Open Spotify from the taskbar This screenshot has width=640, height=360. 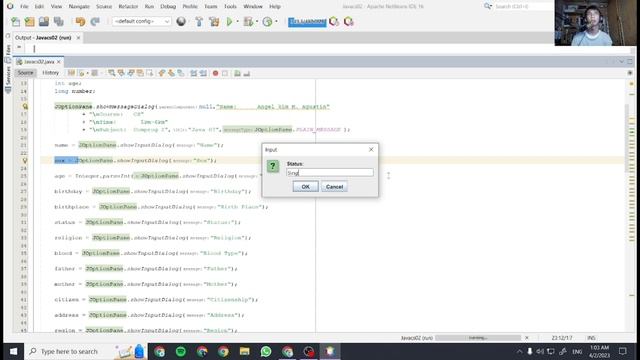(181, 351)
